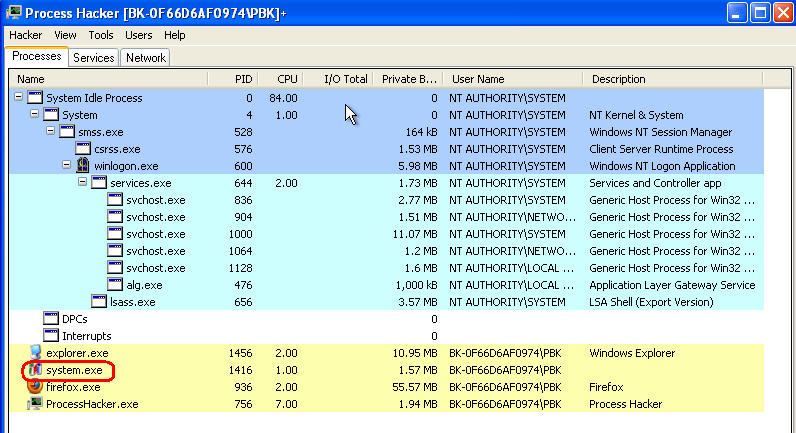Sort by the Private B... column header
The image size is (796, 433).
408,79
